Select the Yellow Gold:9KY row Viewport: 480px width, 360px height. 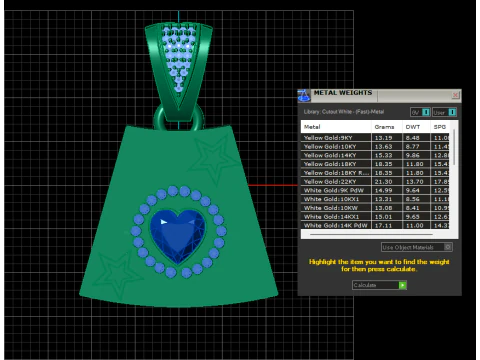(x=375, y=138)
